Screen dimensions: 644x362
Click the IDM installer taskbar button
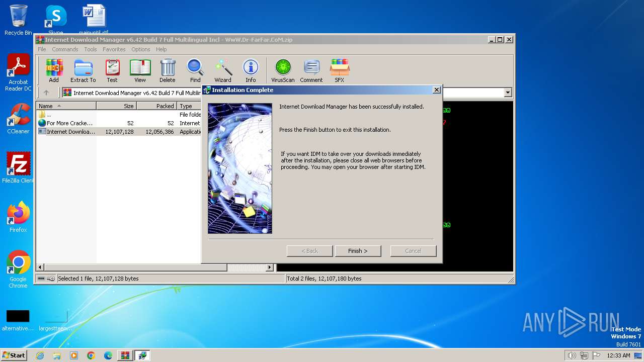click(x=143, y=355)
